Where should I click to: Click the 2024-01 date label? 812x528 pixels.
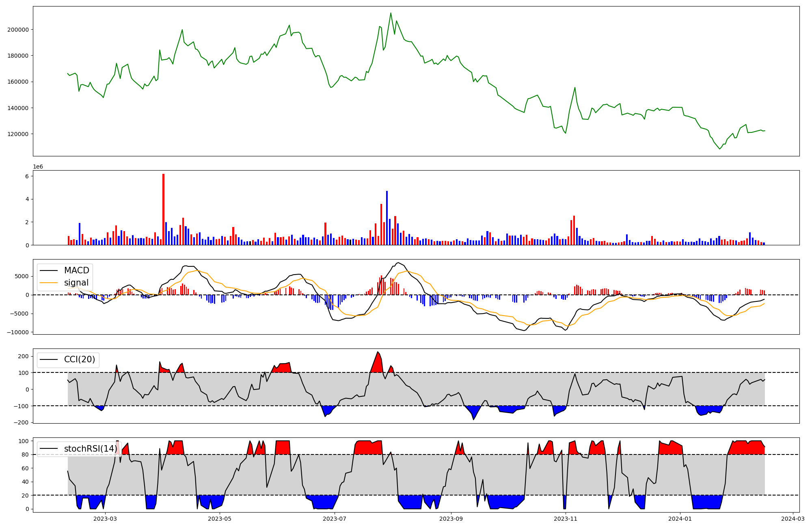coord(680,519)
